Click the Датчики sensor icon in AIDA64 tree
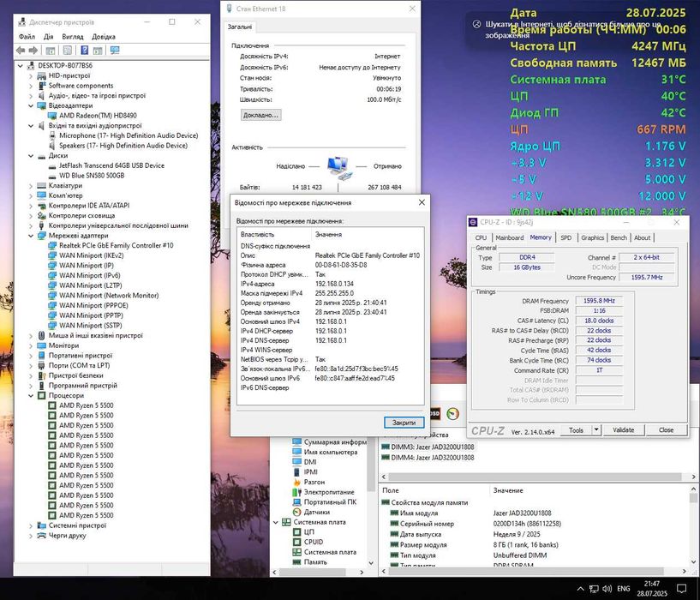 (x=296, y=512)
